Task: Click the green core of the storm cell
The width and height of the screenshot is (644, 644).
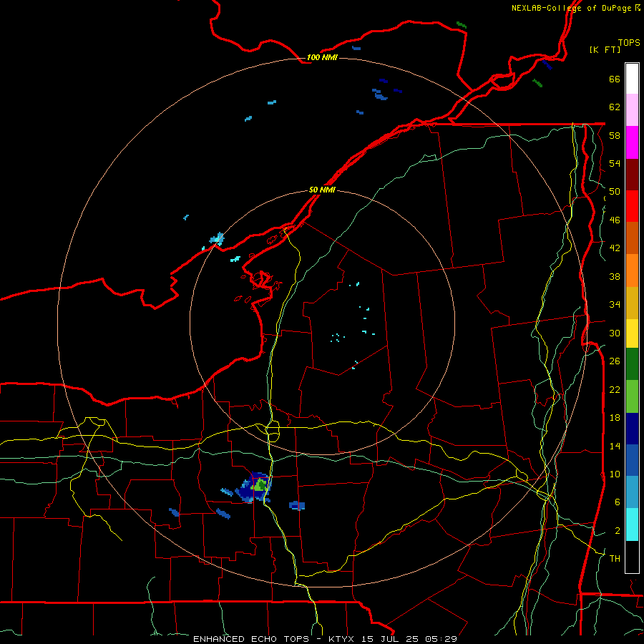Action: click(260, 485)
